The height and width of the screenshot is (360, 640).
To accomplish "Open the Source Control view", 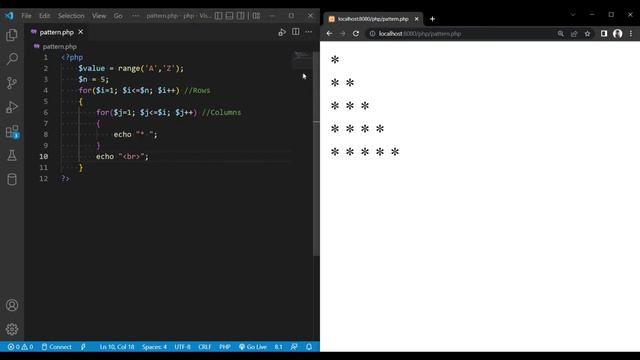I will [12, 83].
